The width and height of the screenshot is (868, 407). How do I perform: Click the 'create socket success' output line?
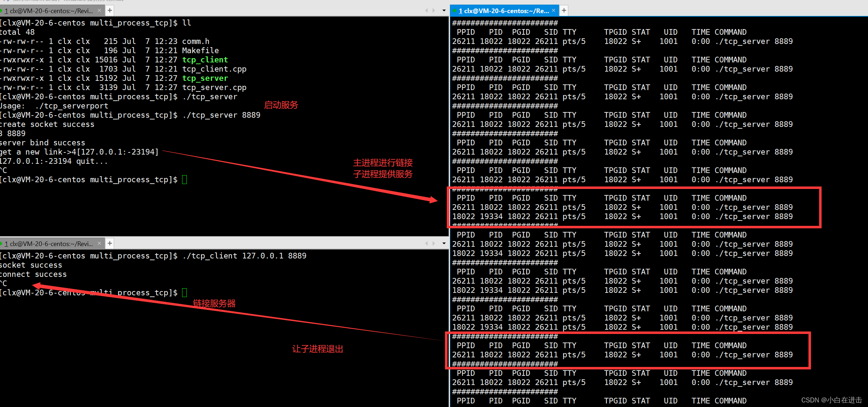(x=47, y=124)
